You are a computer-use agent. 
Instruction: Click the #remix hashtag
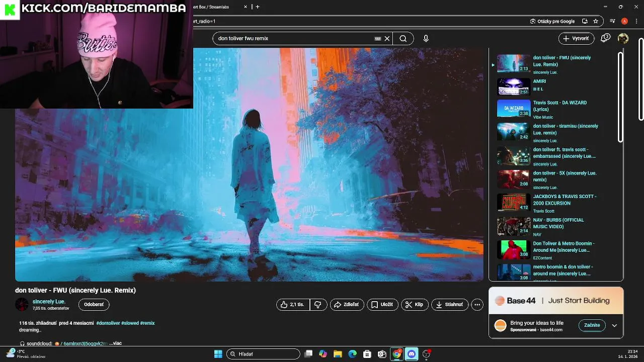147,323
